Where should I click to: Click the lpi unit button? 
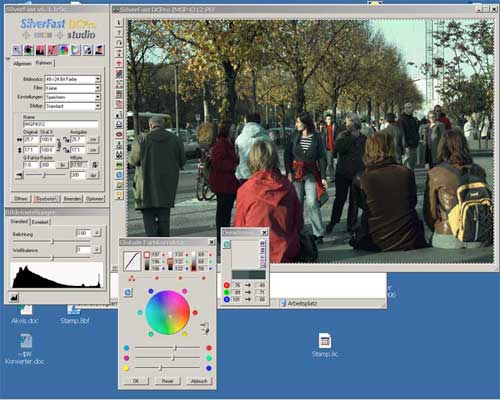coord(62,165)
